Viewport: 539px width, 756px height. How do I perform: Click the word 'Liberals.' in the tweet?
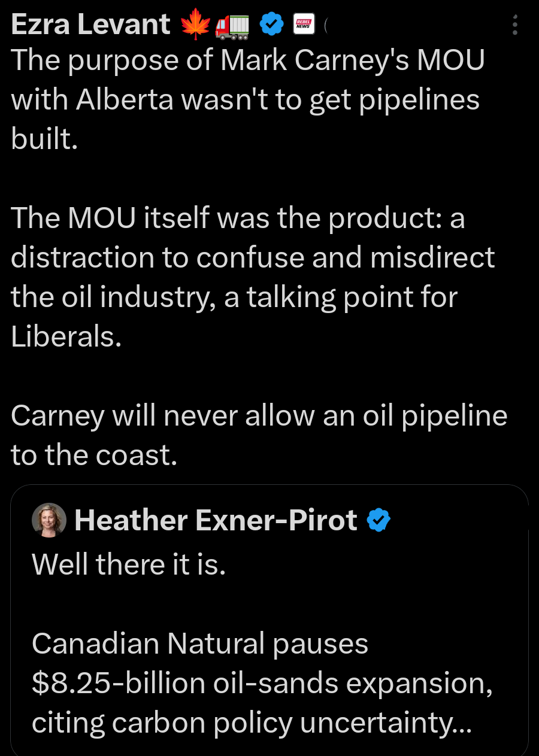tap(66, 336)
